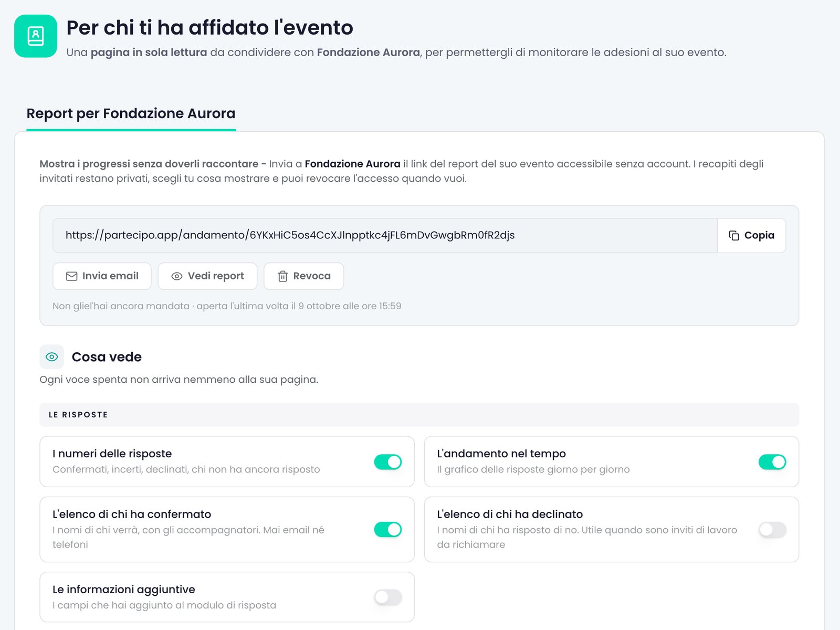This screenshot has width=840, height=630.
Task: Click the title Per chi ti ha affidato l'evento
Action: [209, 28]
